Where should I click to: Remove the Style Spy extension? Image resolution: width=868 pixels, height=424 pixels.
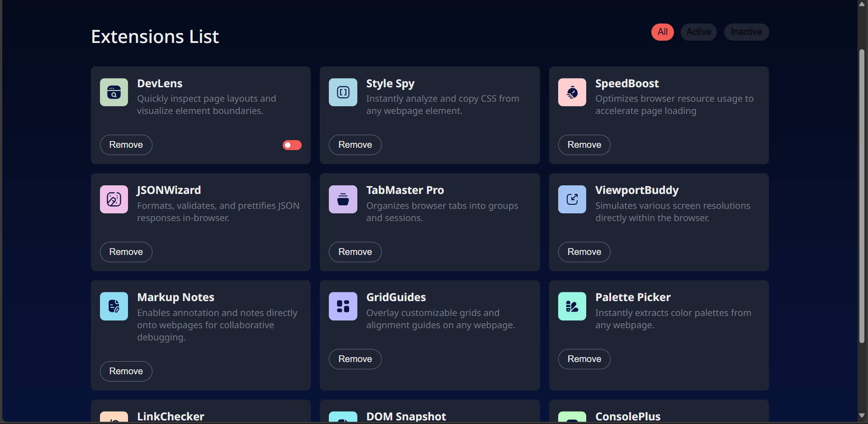click(x=355, y=145)
